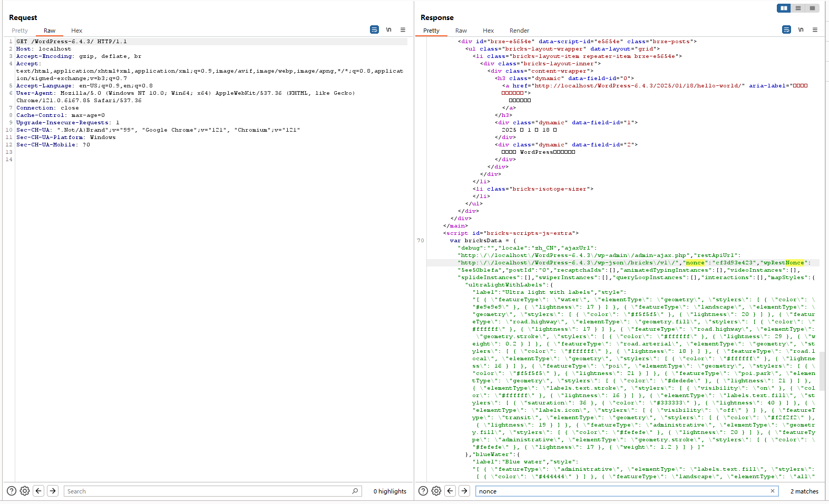Switch to top-bottom stacked layout icon
The image size is (829, 504).
pos(798,8)
